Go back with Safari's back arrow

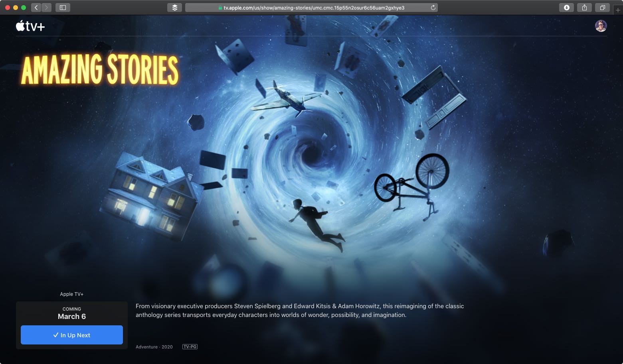pyautogui.click(x=36, y=8)
